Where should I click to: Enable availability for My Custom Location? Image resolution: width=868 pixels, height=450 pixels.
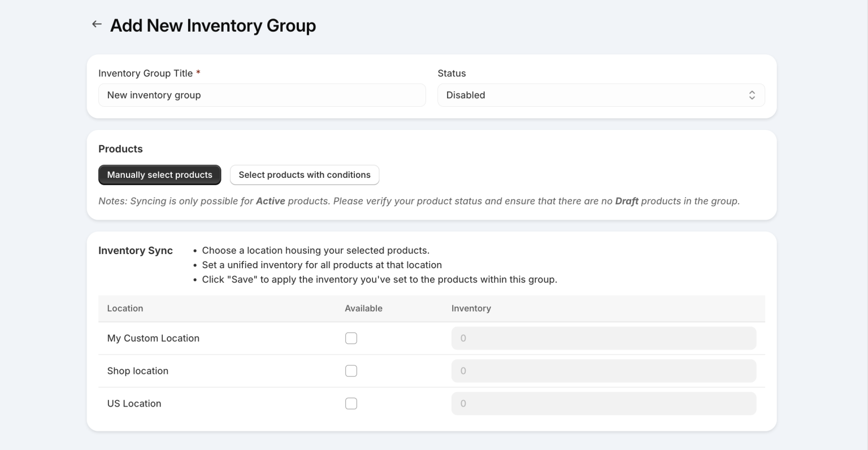(x=351, y=338)
